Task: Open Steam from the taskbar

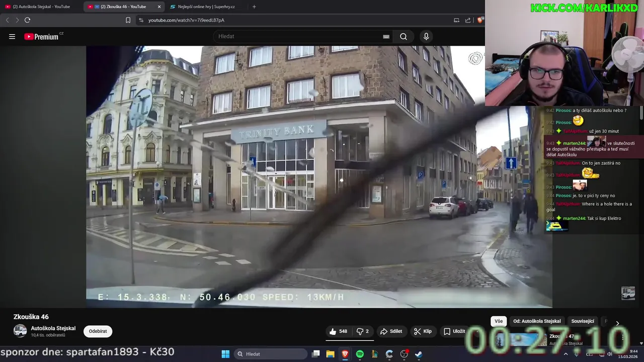Action: [x=419, y=354]
